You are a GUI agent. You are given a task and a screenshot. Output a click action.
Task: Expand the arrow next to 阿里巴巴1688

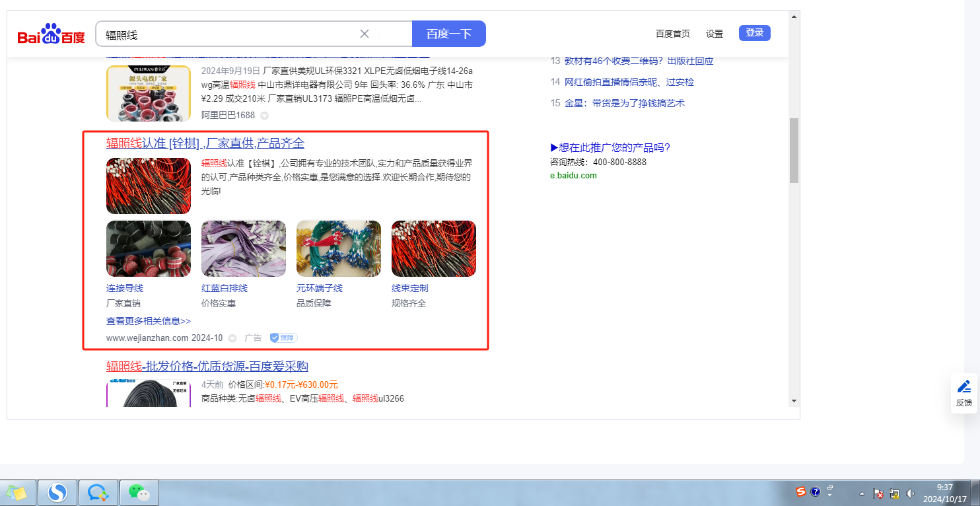264,116
